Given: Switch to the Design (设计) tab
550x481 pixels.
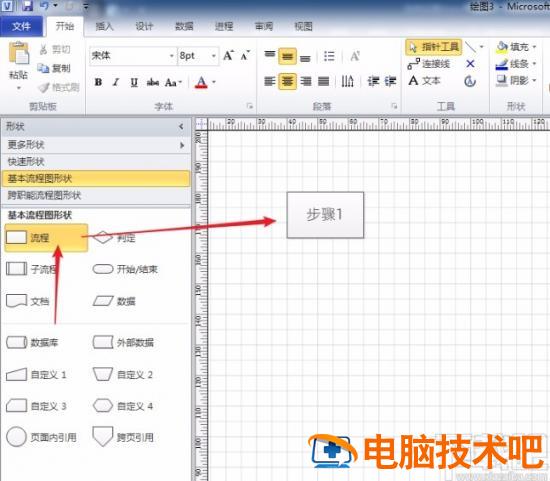Looking at the screenshot, I should [144, 26].
